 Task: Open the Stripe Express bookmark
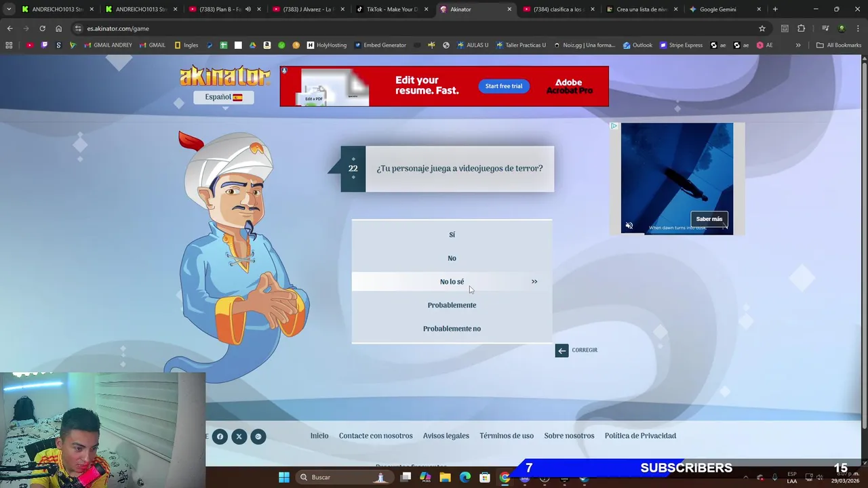point(681,45)
